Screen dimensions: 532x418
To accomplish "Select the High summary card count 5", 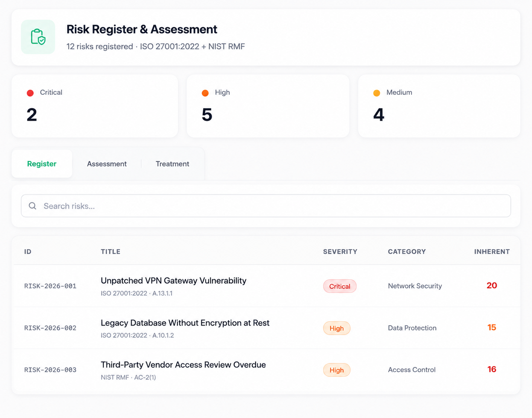I will click(207, 115).
